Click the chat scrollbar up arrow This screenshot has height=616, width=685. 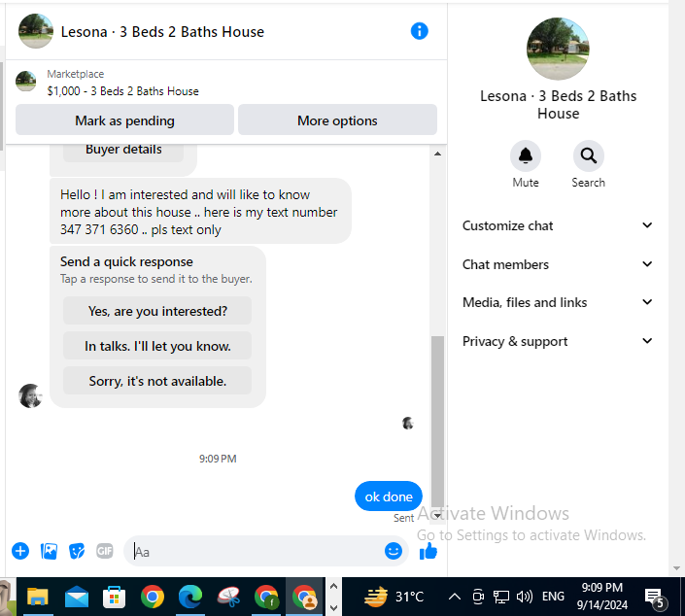[437, 154]
